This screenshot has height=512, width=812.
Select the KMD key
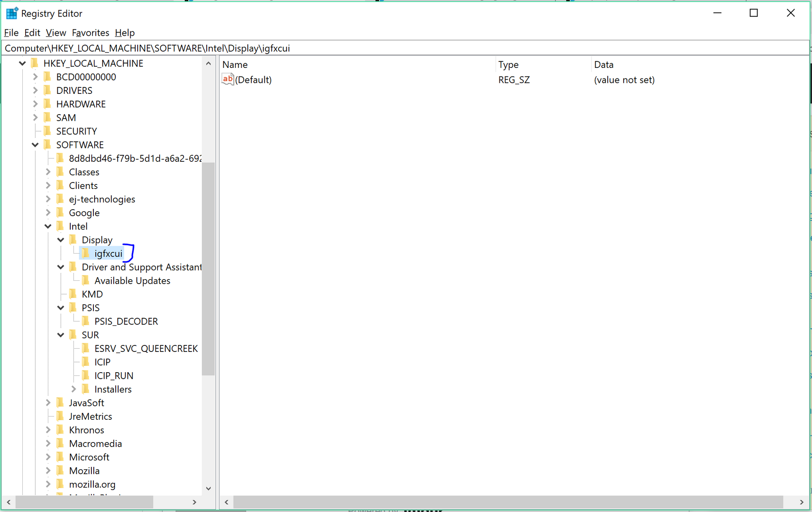coord(92,294)
